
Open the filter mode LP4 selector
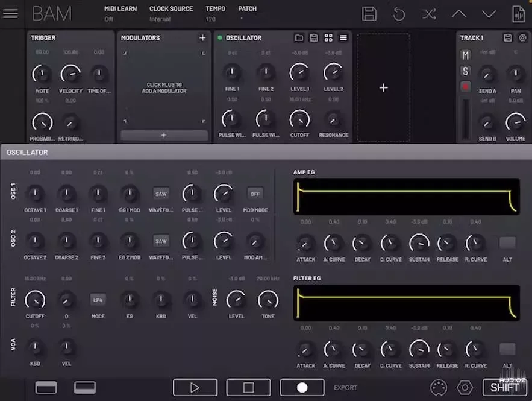point(98,300)
